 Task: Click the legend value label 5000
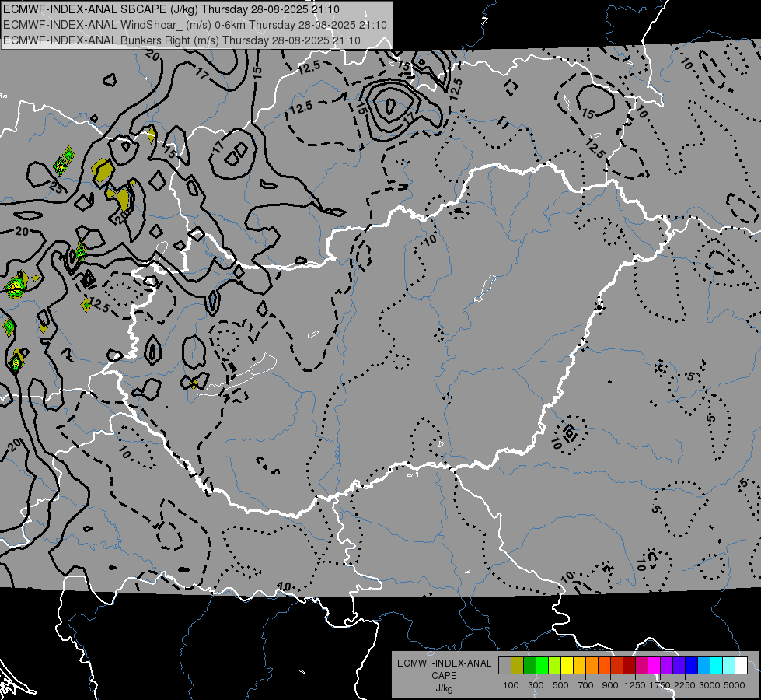[735, 685]
